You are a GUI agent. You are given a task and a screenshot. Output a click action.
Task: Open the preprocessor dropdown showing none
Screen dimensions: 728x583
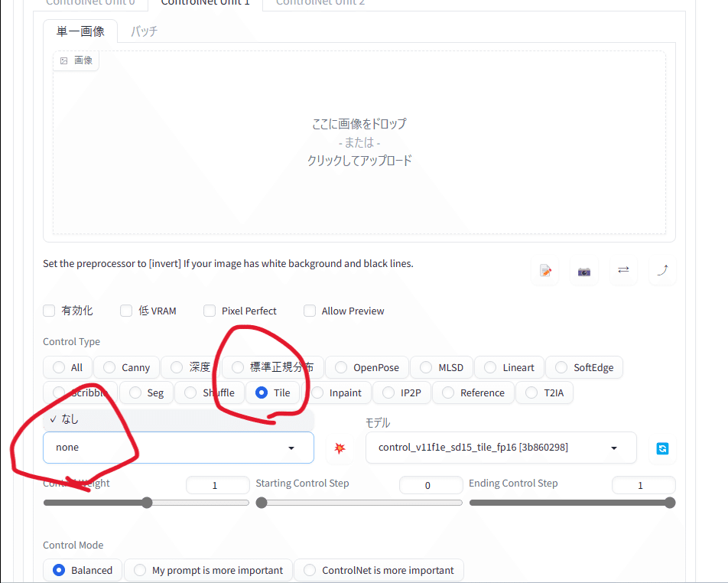(x=178, y=448)
